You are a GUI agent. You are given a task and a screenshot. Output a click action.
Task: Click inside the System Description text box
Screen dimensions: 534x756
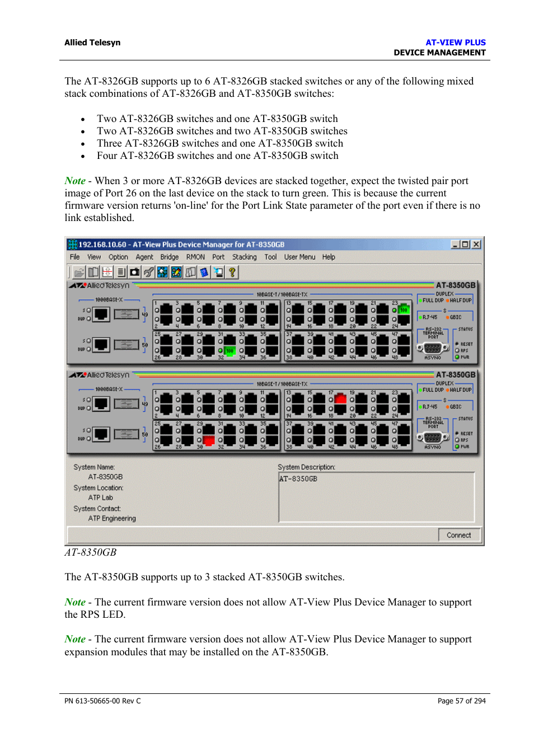point(377,497)
